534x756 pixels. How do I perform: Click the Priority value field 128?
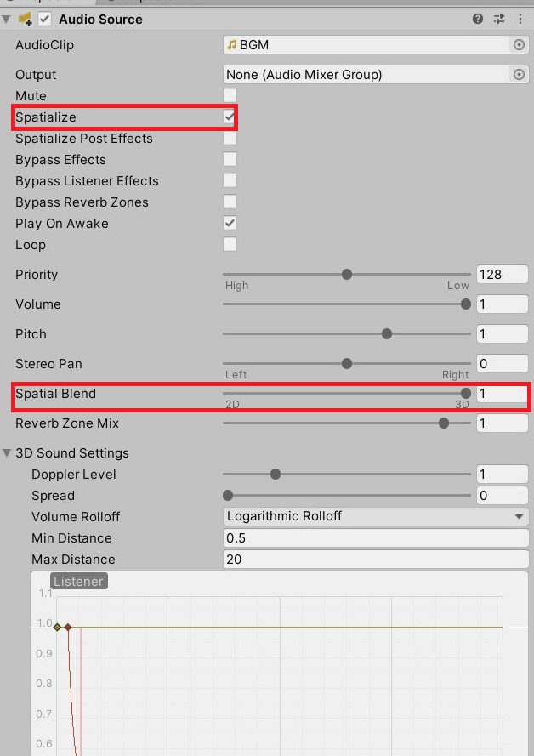503,275
